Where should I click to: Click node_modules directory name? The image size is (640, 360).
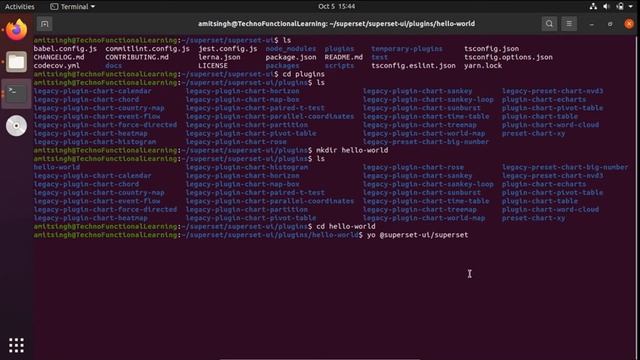click(291, 49)
